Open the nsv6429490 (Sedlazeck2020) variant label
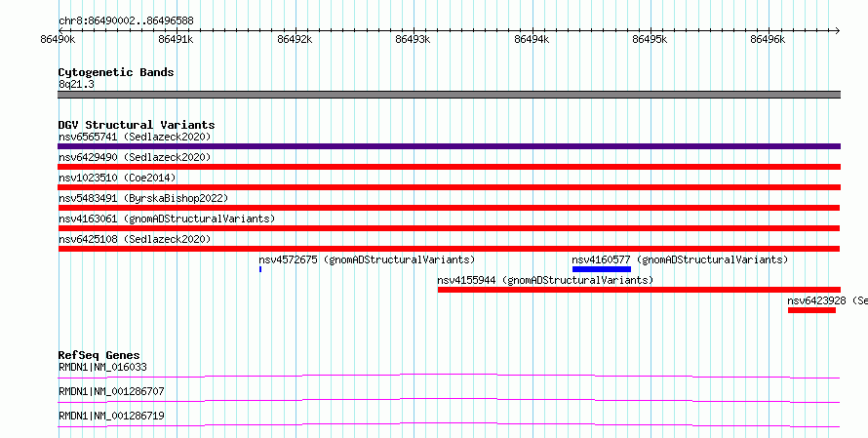 point(135,157)
